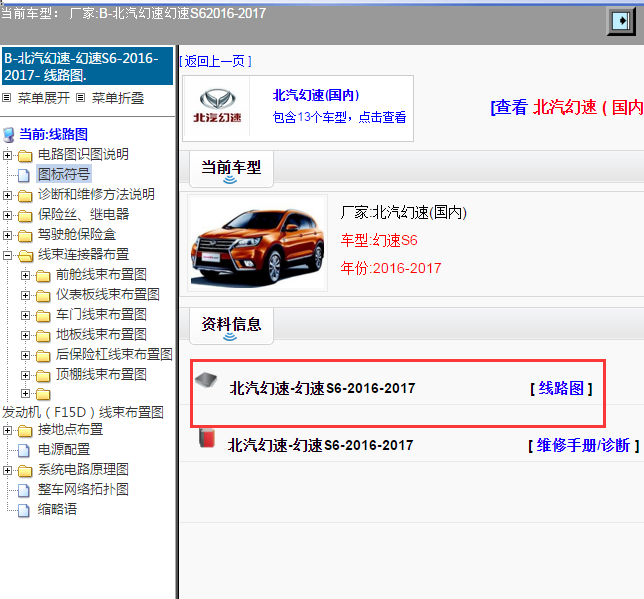Click 包含13个车型，点击查看 link

click(339, 117)
